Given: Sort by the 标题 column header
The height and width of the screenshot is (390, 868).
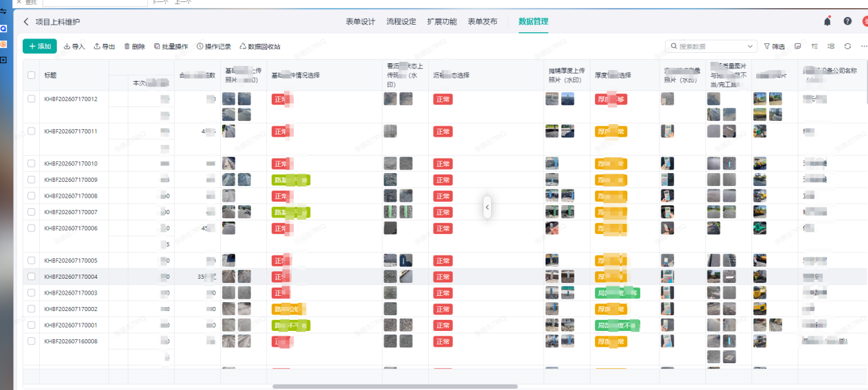Looking at the screenshot, I should click(x=50, y=76).
